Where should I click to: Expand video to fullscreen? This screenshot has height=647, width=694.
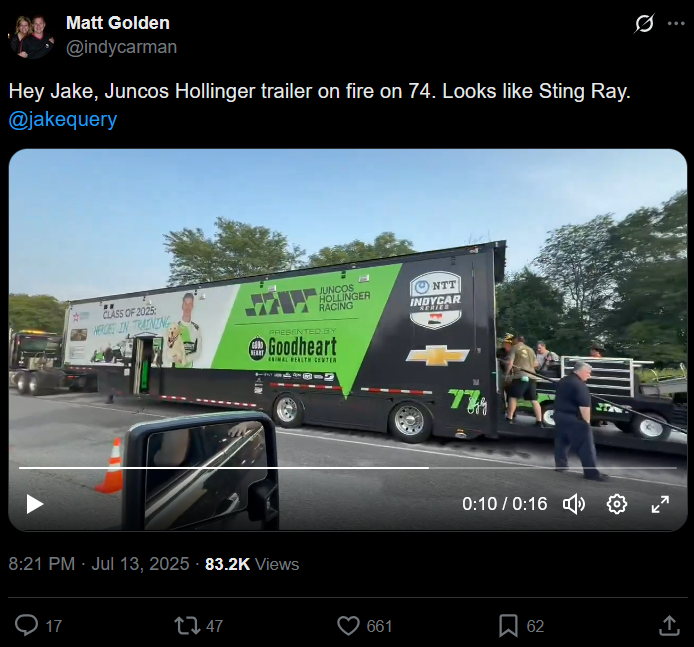(660, 504)
